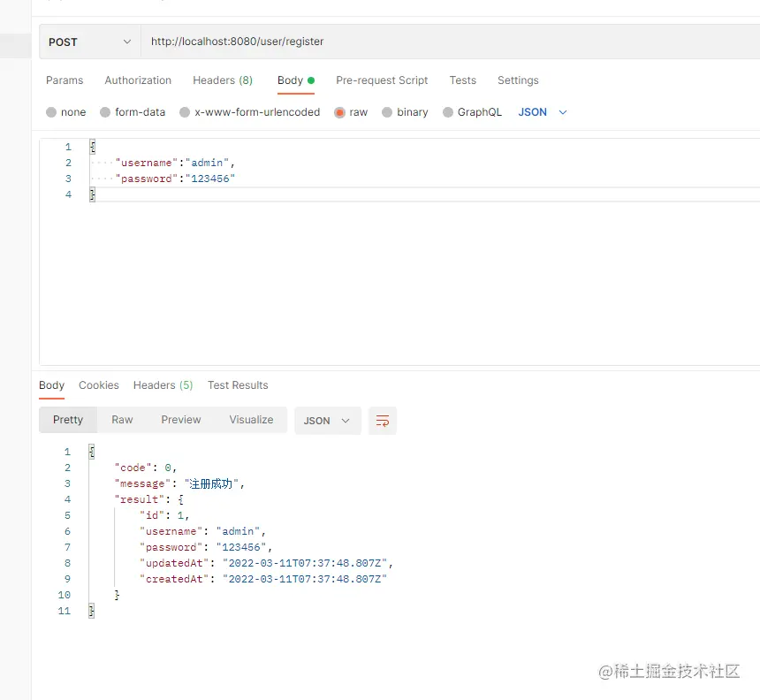Switch response view to Raw
760x700 pixels.
point(122,420)
